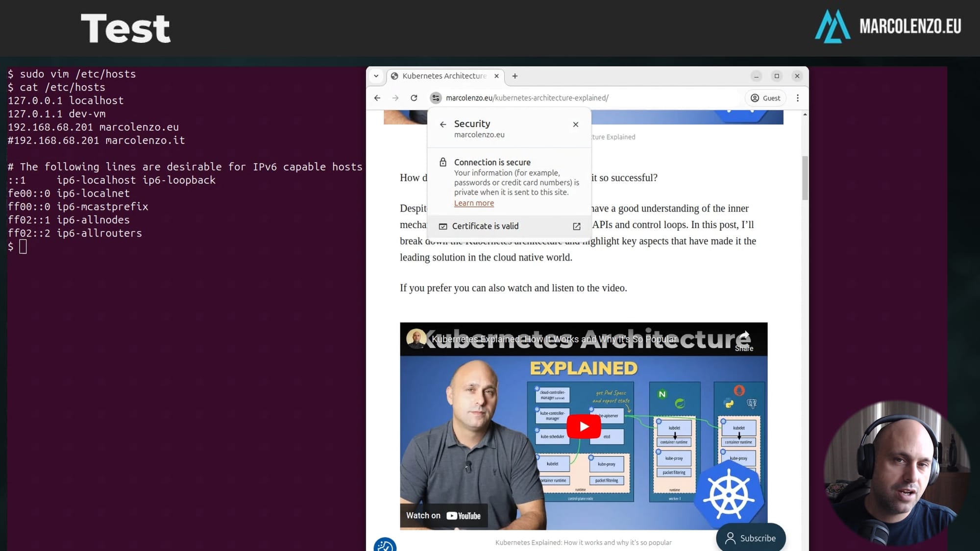This screenshot has height=551, width=980.
Task: Reload the page with refresh icon
Action: tap(414, 98)
